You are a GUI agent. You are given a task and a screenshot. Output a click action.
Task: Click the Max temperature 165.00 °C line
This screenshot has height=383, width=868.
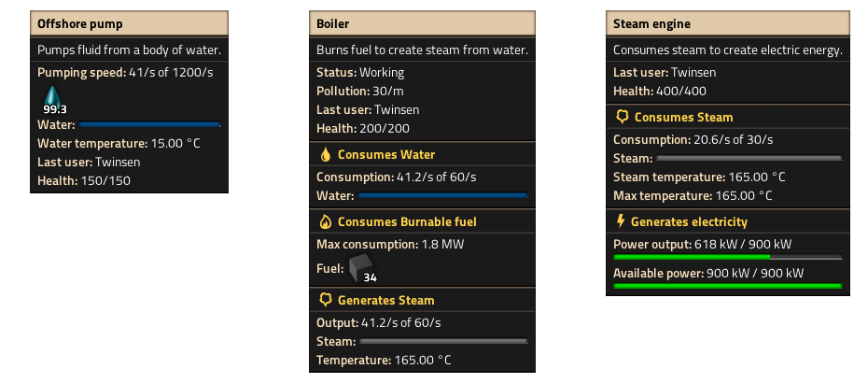(x=693, y=195)
